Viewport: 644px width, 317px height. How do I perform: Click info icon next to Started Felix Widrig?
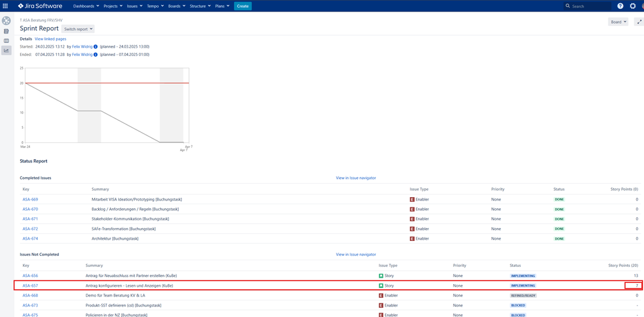[96, 47]
